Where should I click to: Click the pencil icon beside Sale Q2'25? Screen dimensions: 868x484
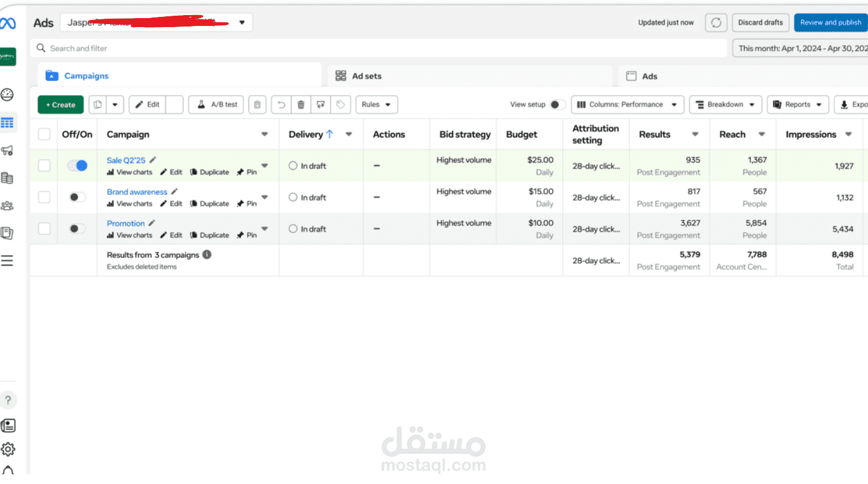[153, 160]
